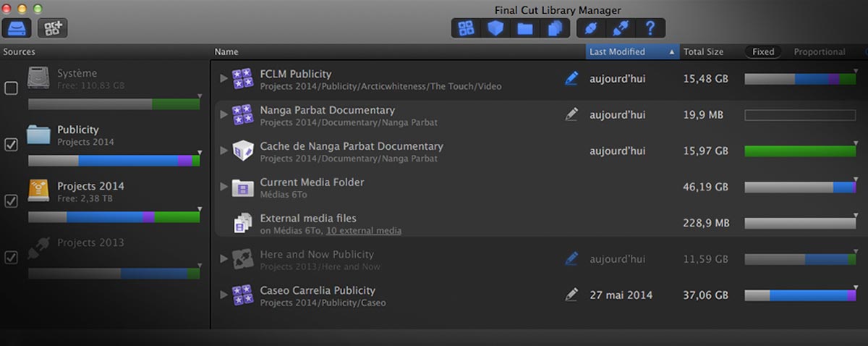Viewport: 868px width, 346px height.
Task: Click the Caseo Carrelia Publicity size bar
Action: tap(800, 295)
